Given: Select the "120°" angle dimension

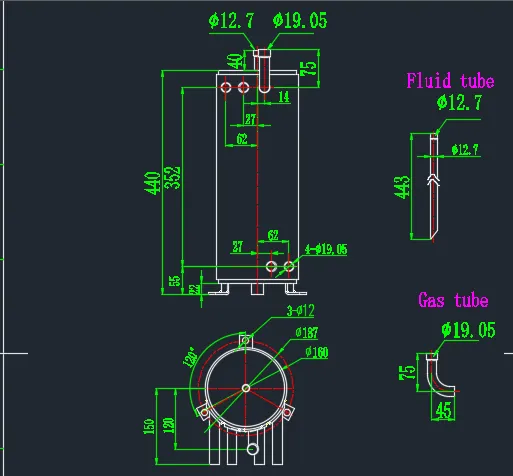Looking at the screenshot, I should pyautogui.click(x=190, y=357).
